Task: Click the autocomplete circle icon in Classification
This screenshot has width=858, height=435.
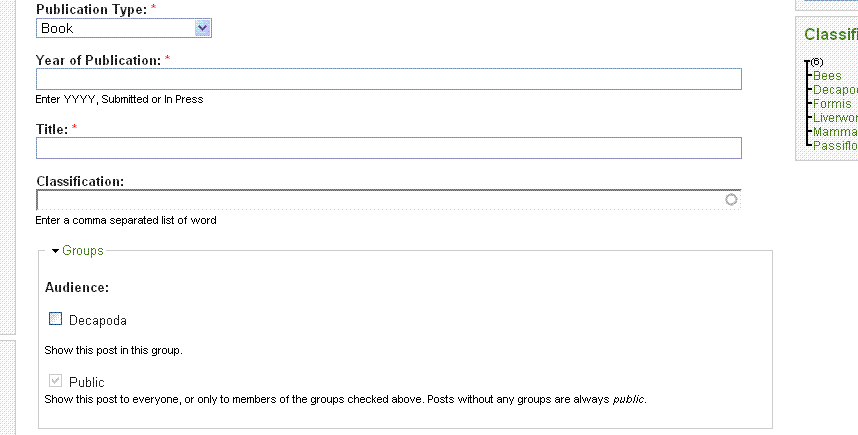Action: [731, 200]
